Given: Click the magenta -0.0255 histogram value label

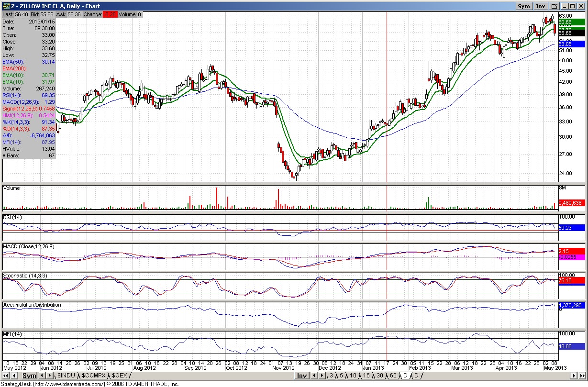Looking at the screenshot, I should pyautogui.click(x=572, y=257).
